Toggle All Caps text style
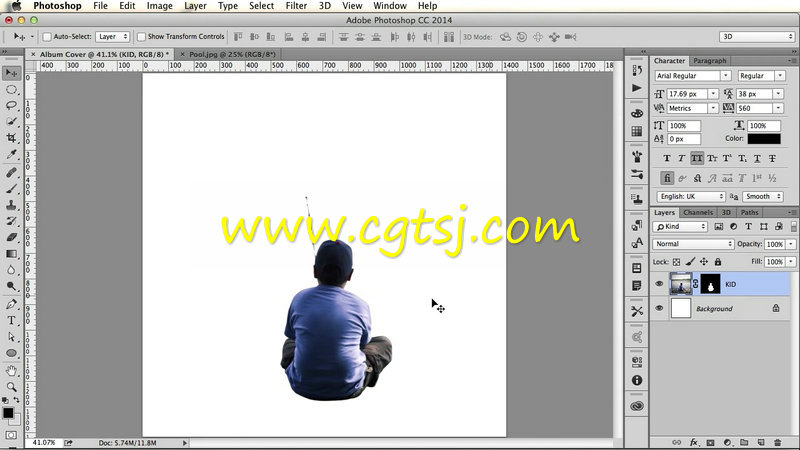Screen dimensions: 800x450 [x=697, y=158]
